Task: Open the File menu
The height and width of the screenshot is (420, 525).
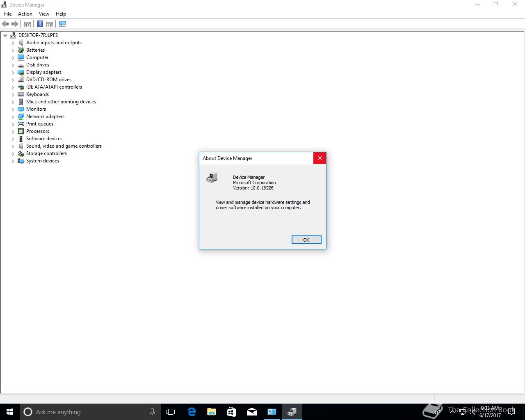Action: (x=8, y=14)
